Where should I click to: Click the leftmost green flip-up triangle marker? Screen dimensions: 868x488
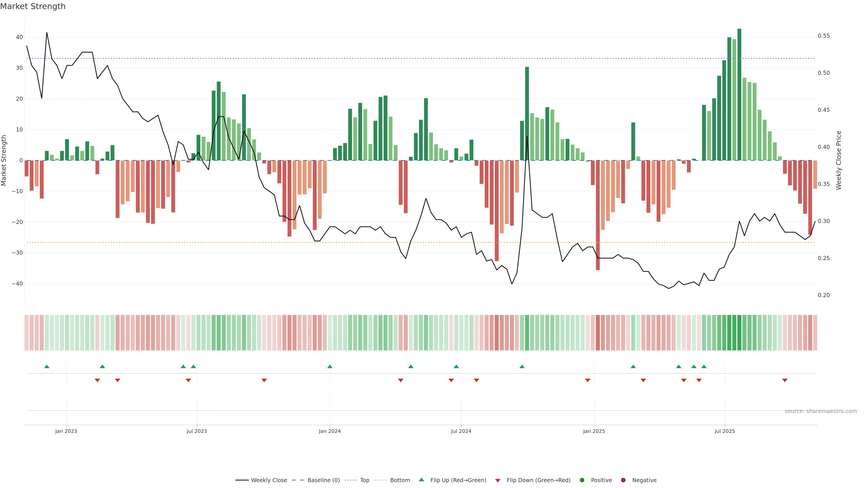[47, 366]
